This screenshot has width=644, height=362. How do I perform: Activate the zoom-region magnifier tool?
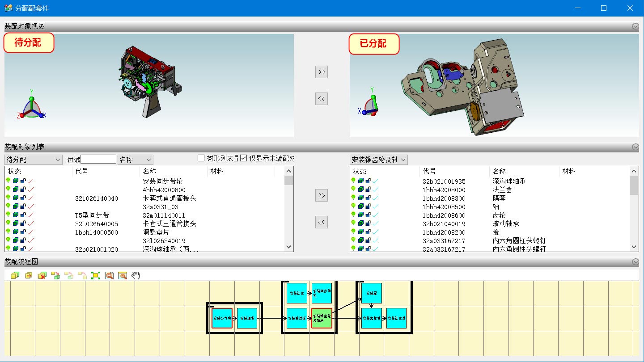click(x=109, y=275)
